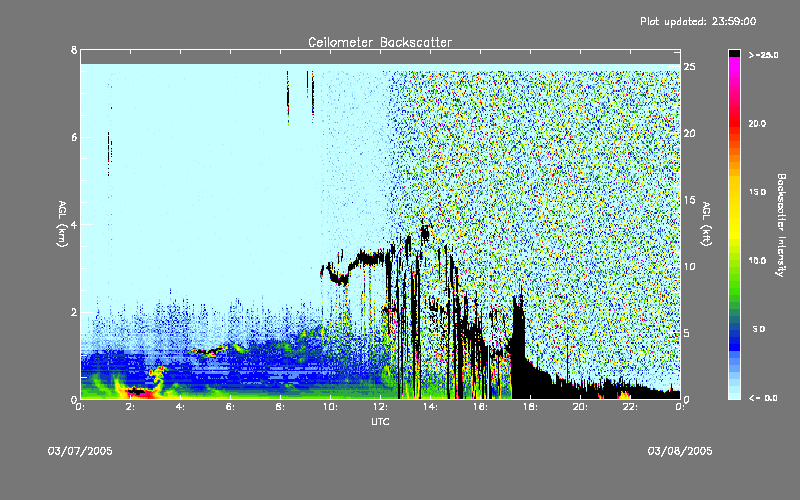Click the "10:" hour tick on the UTC axis

(x=330, y=407)
